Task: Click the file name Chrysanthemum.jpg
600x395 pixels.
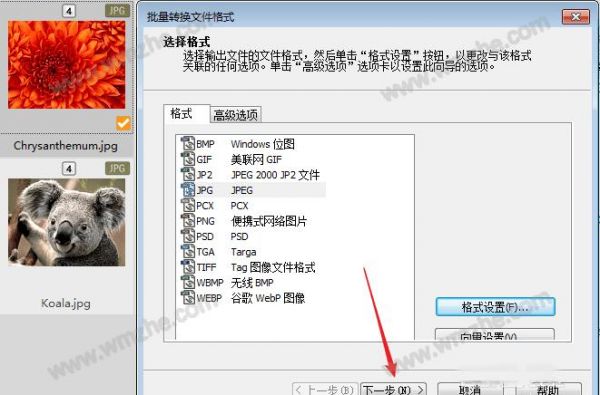Action: 65,146
